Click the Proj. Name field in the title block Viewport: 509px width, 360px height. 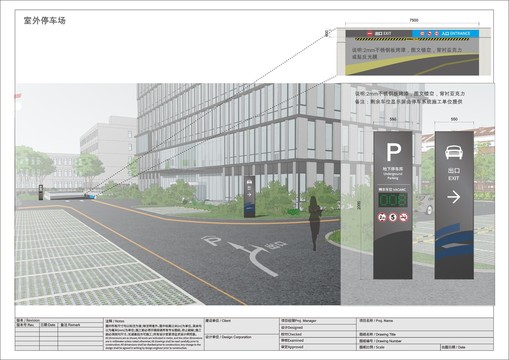click(x=425, y=324)
